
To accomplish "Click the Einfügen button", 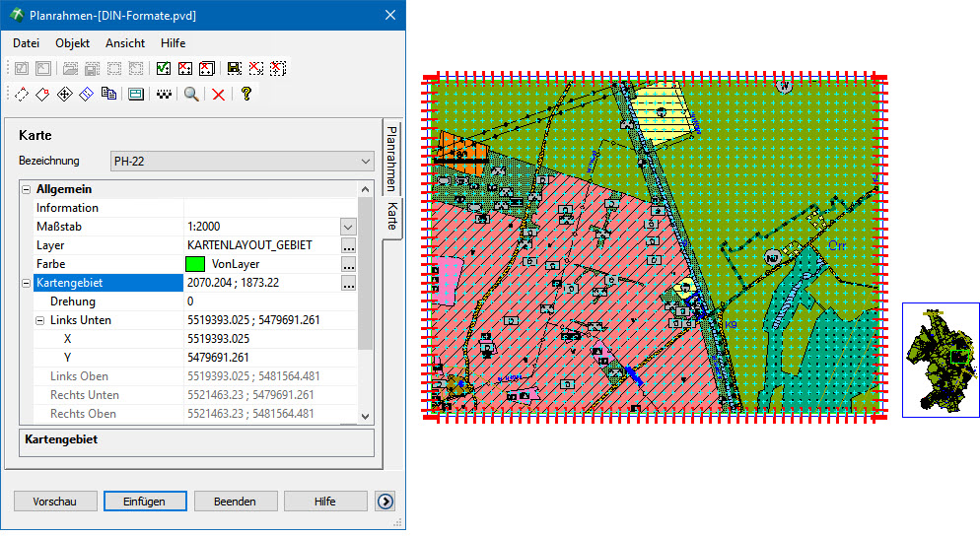I will [x=145, y=502].
